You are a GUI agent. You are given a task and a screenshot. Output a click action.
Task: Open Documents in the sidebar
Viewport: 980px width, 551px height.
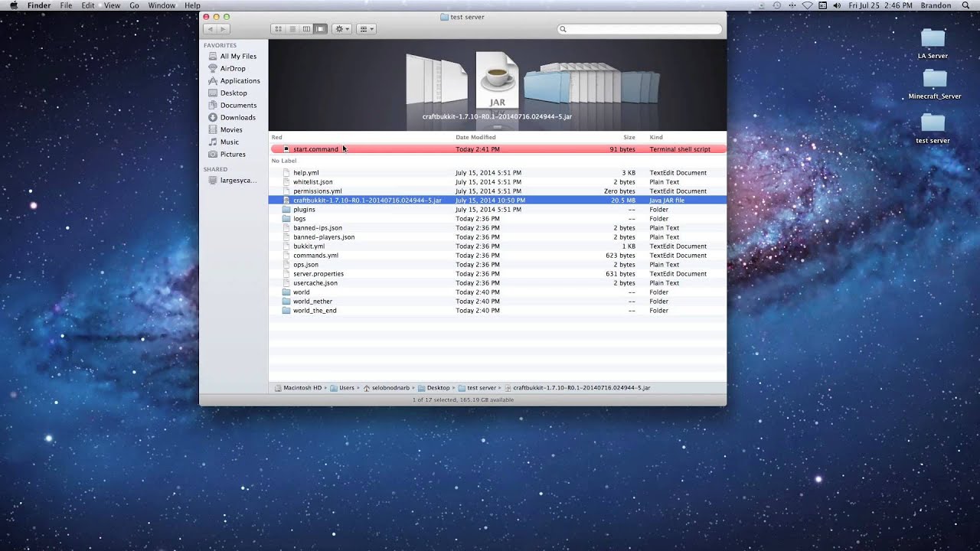click(x=238, y=105)
